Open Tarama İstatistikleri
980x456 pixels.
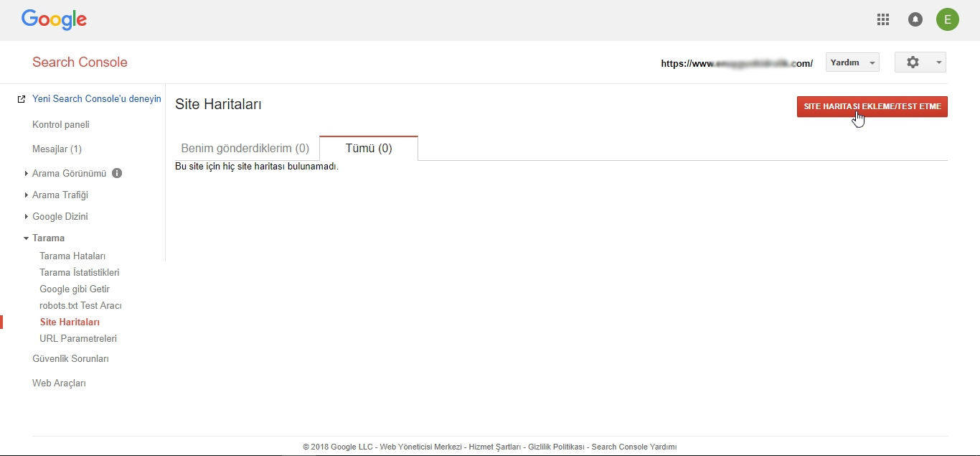coord(80,272)
